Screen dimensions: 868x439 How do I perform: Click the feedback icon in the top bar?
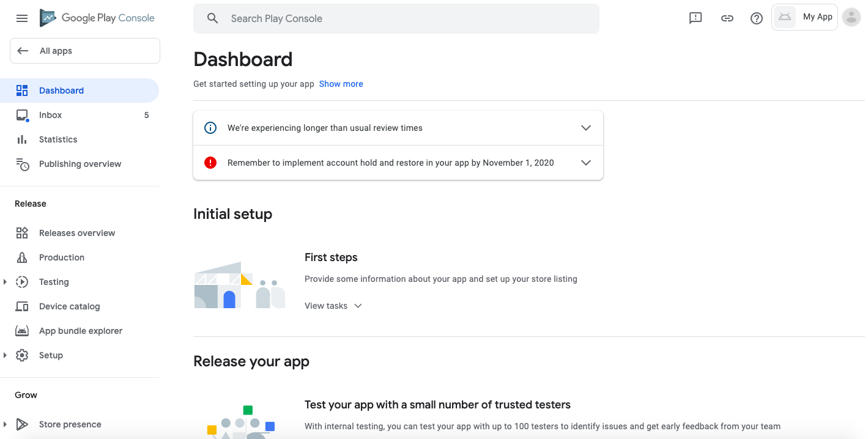696,18
